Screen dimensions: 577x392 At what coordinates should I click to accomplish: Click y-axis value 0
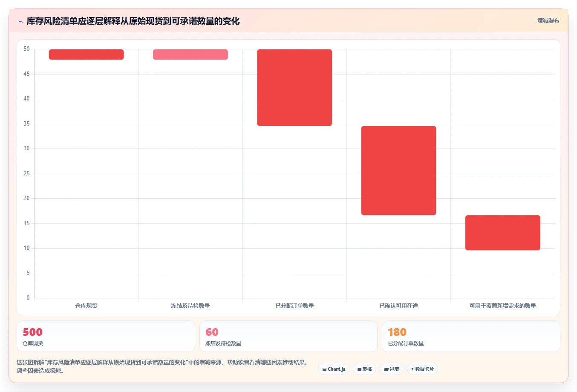click(x=28, y=298)
